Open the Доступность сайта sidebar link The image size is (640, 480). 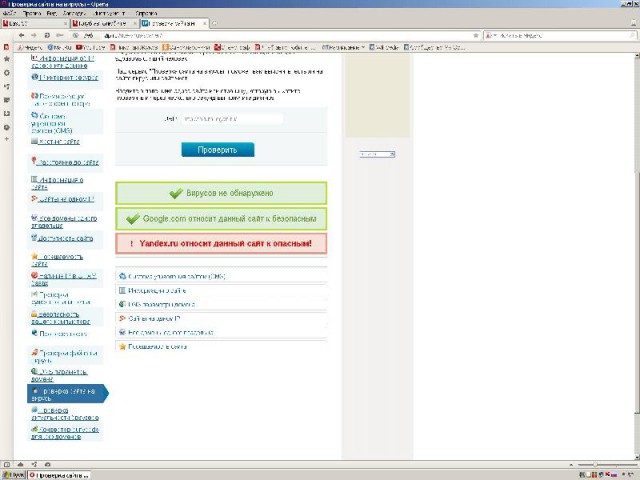point(65,238)
